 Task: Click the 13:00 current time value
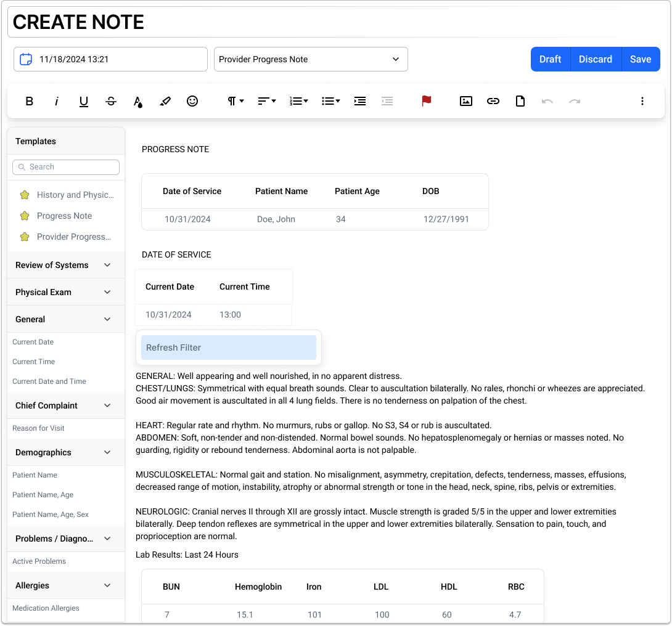pos(230,315)
